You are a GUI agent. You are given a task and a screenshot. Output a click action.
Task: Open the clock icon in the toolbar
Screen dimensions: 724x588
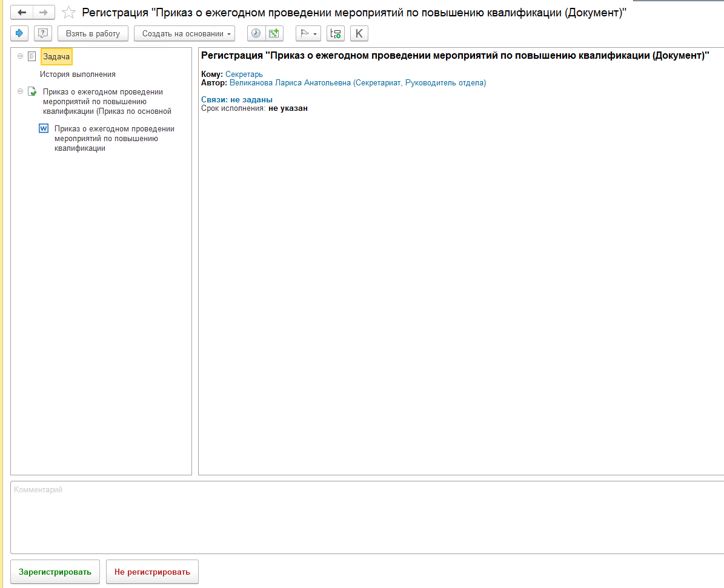256,33
